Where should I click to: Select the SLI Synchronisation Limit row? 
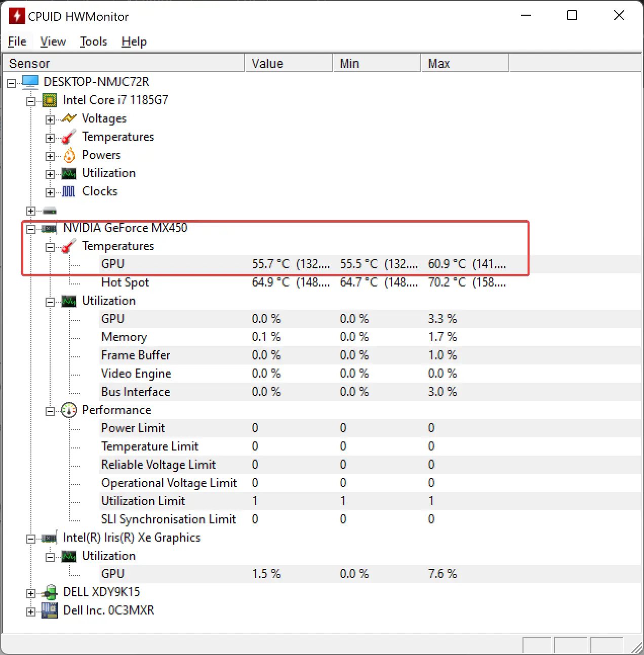(x=371, y=519)
